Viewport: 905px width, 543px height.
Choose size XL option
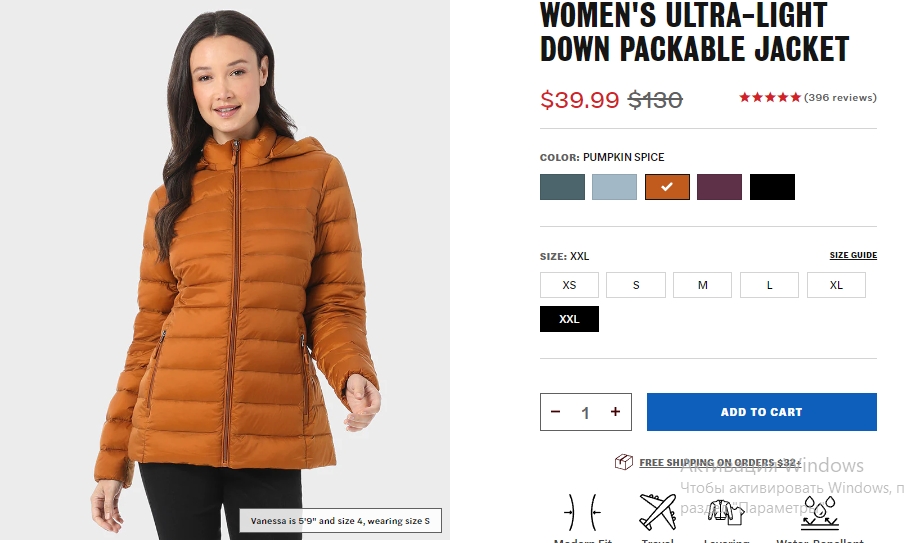coord(836,285)
